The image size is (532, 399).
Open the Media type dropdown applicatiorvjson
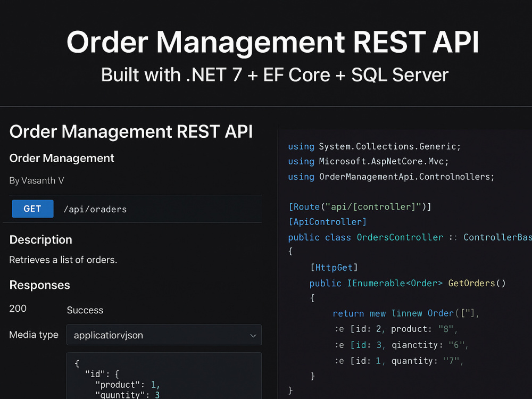[x=164, y=335]
